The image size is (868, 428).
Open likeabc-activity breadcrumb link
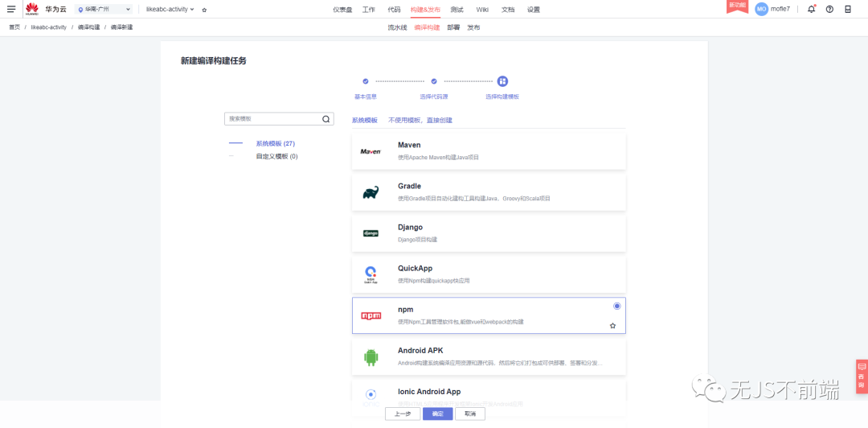point(49,27)
